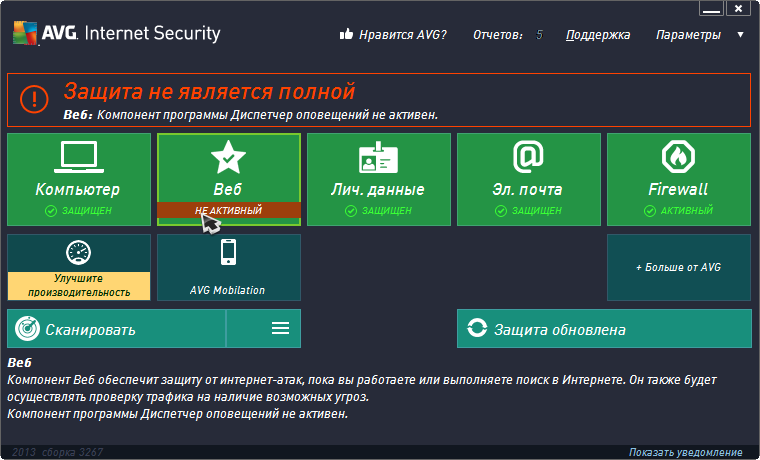Click the checkmark icon next to Firewall АКТИВНЫЙ
760x460 pixels.
click(x=650, y=211)
